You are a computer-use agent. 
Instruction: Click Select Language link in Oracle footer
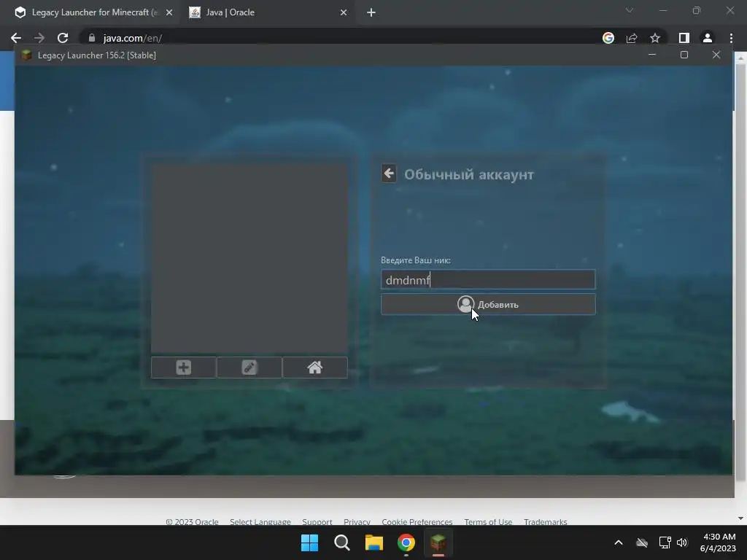coord(260,522)
